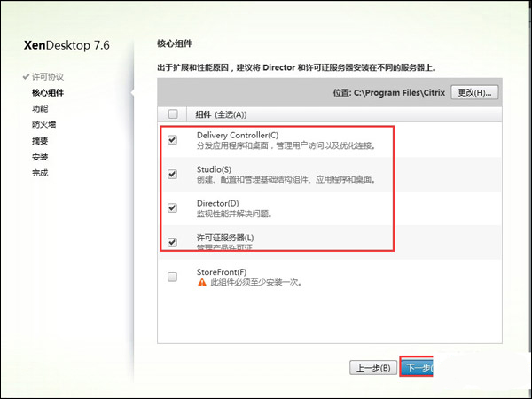This screenshot has width=532, height=399.
Task: Enable the StoreFront component checkbox
Action: (172, 277)
